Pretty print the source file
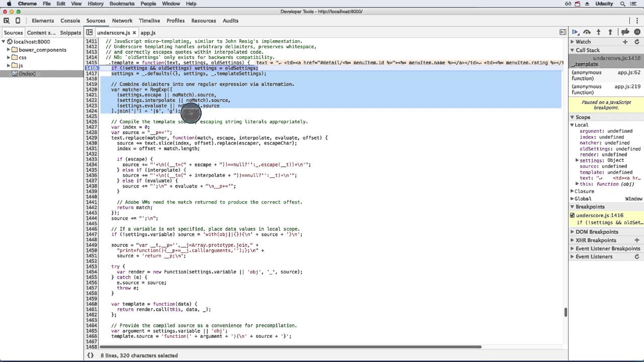Viewport: 644px width, 362px height. pos(90,355)
